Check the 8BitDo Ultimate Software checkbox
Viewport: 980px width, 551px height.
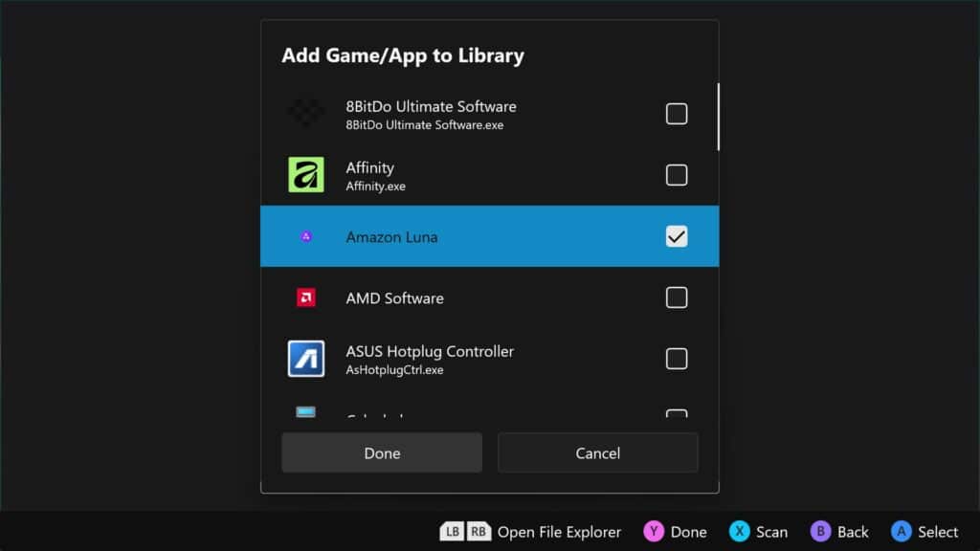click(677, 114)
